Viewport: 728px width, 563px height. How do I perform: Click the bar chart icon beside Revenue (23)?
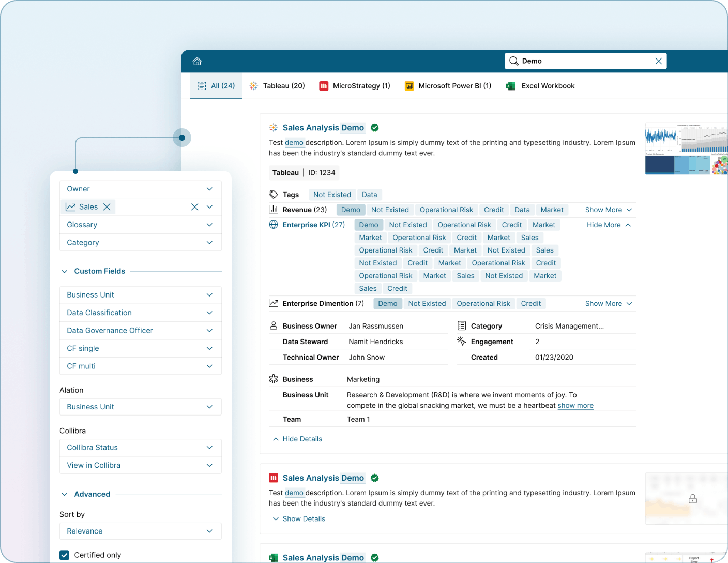click(x=274, y=209)
